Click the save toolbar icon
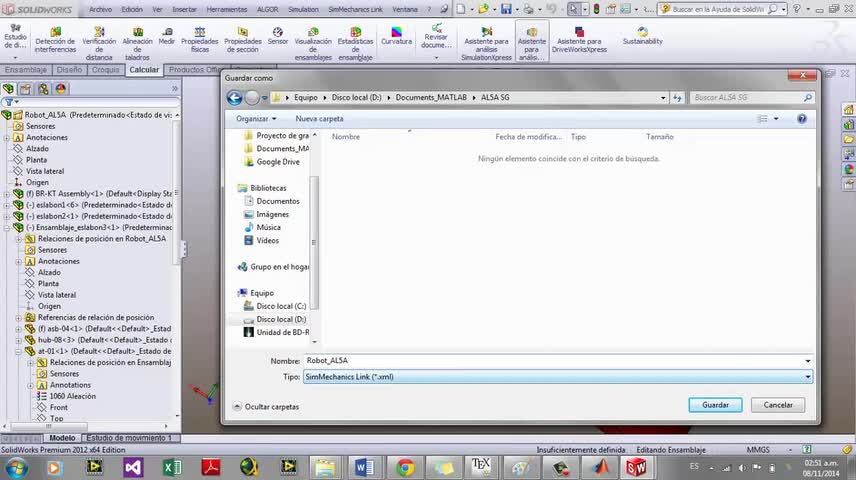Image resolution: width=856 pixels, height=480 pixels. 506,9
